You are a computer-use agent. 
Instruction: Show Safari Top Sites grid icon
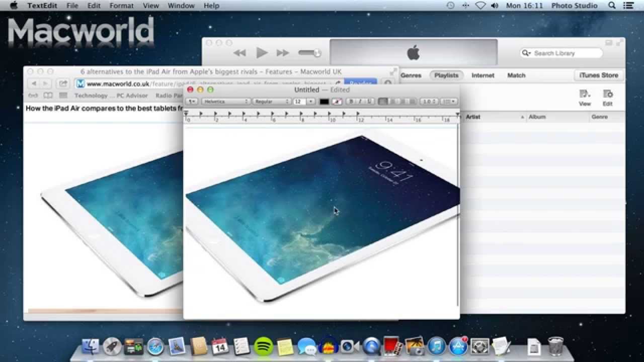point(63,95)
